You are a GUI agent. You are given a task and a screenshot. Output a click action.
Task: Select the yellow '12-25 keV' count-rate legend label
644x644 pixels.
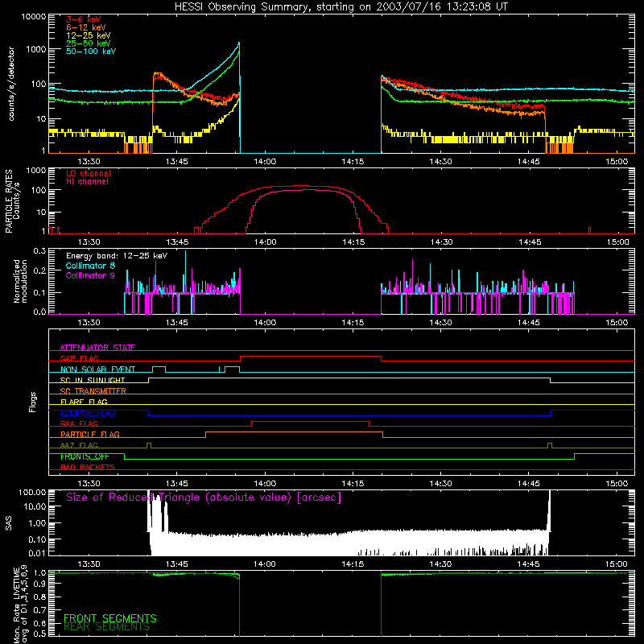tap(89, 35)
